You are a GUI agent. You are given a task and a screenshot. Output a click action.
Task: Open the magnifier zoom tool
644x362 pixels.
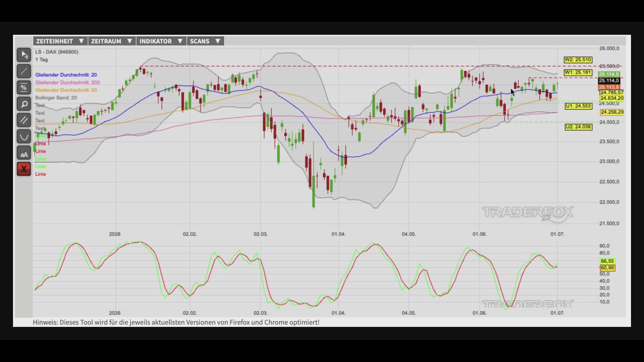coord(24,104)
